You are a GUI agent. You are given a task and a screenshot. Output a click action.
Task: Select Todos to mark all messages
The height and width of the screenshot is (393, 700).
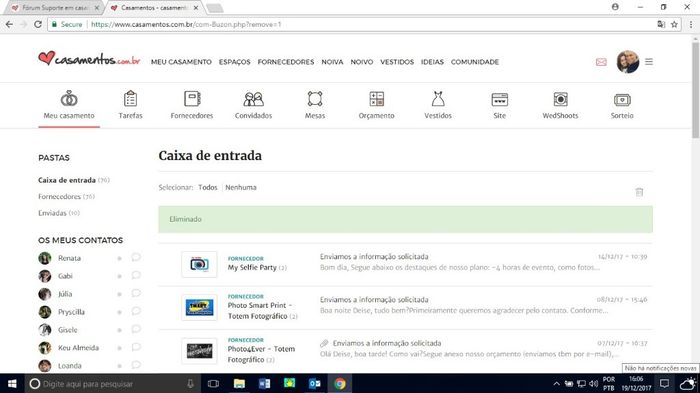(208, 187)
